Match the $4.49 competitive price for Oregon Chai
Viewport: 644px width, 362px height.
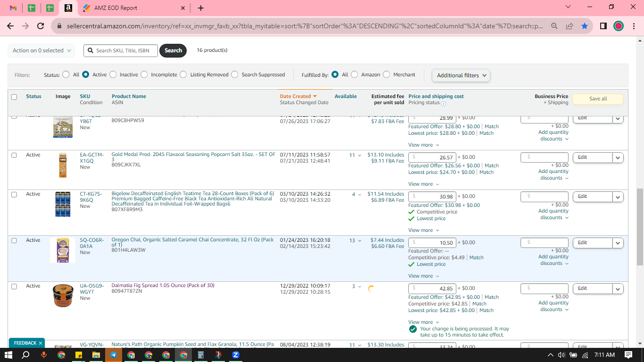476,258
